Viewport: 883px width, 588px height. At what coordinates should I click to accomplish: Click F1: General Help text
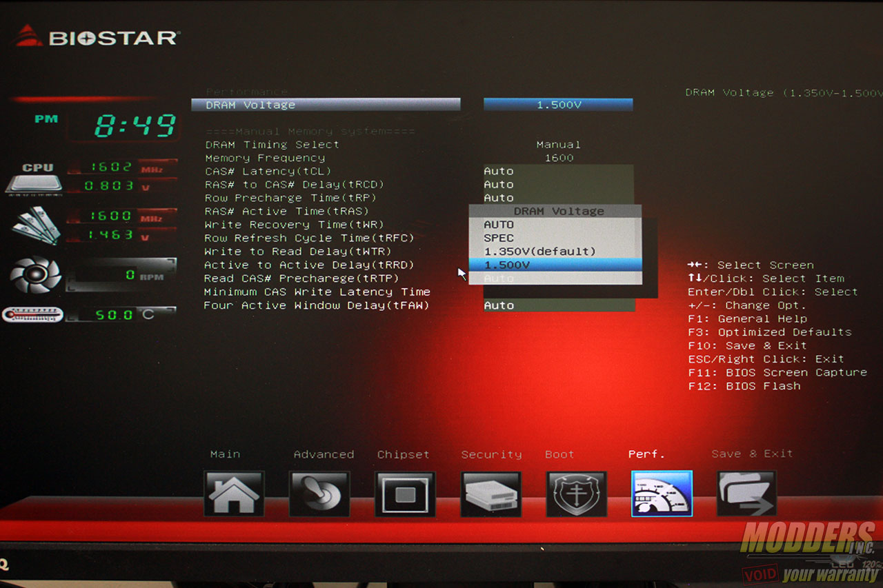(x=747, y=318)
